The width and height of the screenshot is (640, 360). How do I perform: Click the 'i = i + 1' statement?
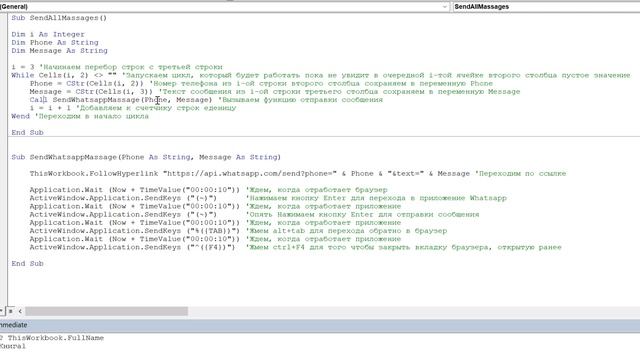pyautogui.click(x=50, y=108)
